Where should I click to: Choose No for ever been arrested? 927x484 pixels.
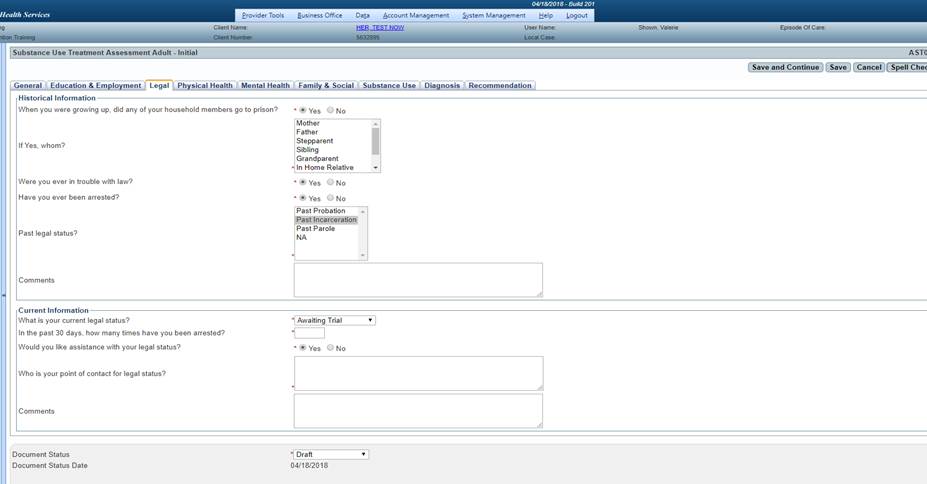331,199
